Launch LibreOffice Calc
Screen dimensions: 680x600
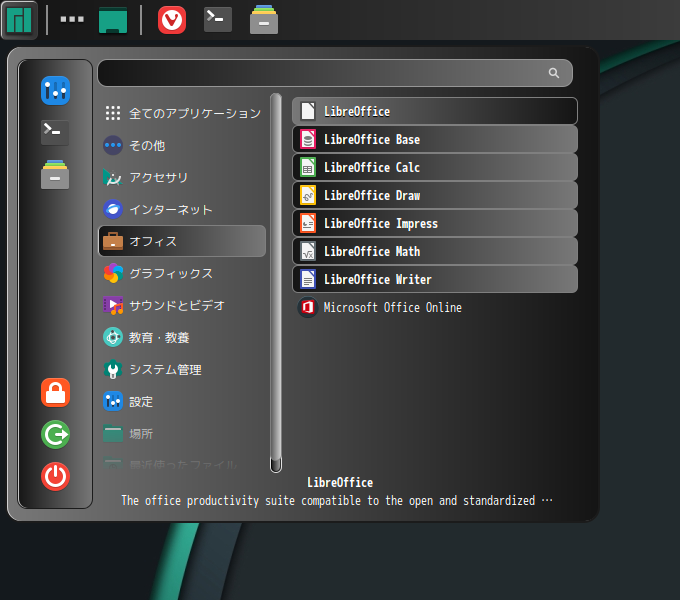(435, 167)
